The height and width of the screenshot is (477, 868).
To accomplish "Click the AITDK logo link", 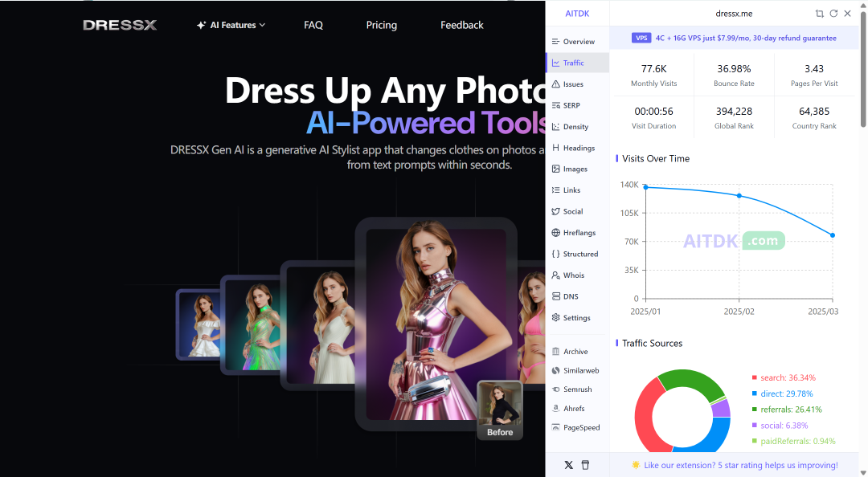I will (x=577, y=14).
